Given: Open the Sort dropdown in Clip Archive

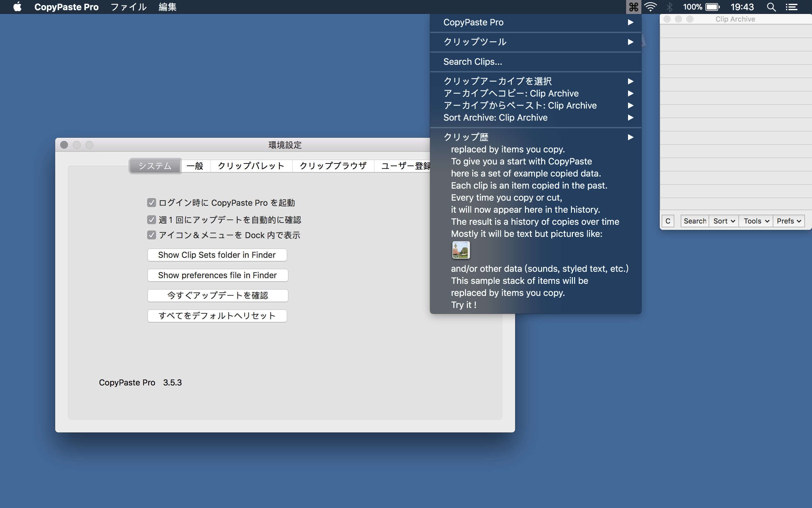Looking at the screenshot, I should (x=724, y=221).
